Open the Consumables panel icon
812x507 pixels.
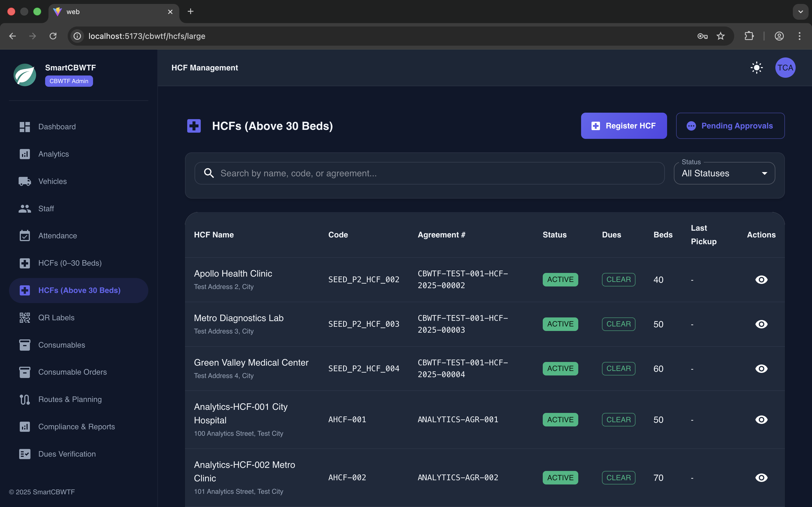(x=25, y=345)
